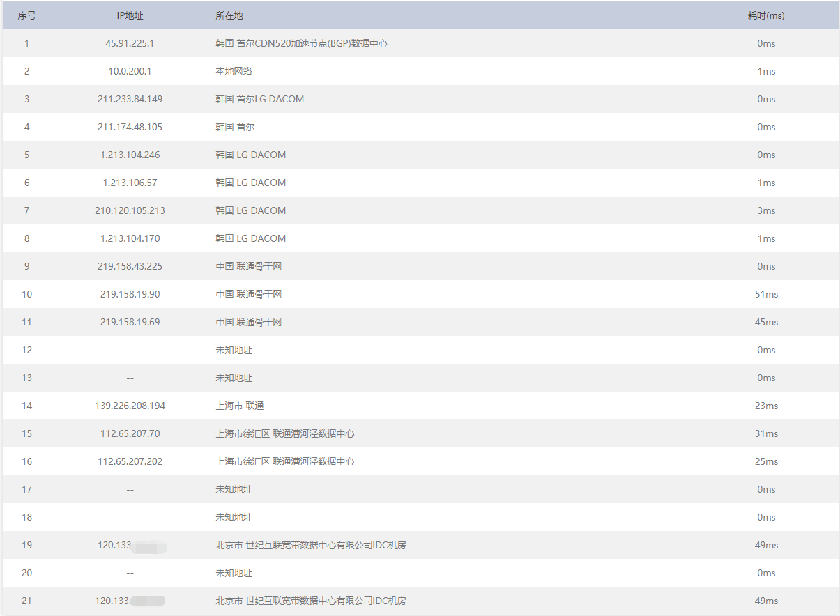Click location 韩国 首尔LG DACOM
840x616 pixels.
click(260, 99)
